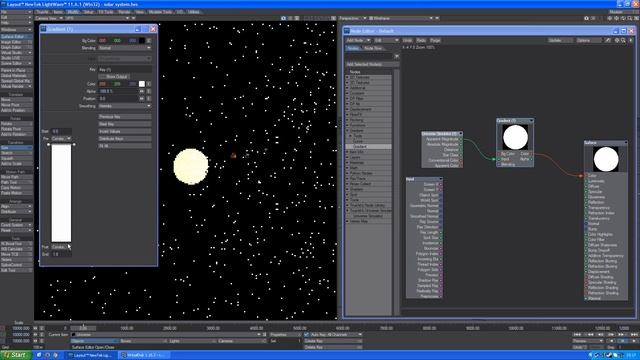Image resolution: width=640 pixels, height=360 pixels.
Task: Click the Previous Key button
Action: click(x=125, y=117)
